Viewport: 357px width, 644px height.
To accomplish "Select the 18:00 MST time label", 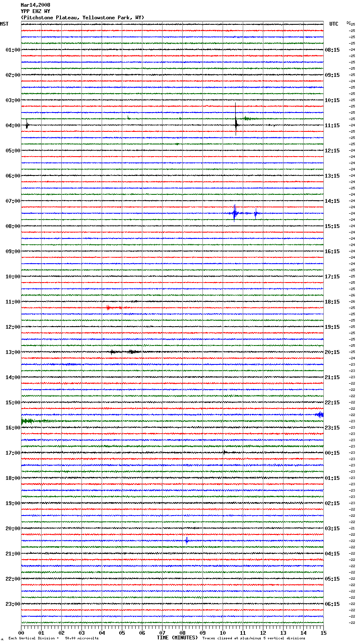I will [x=13, y=478].
